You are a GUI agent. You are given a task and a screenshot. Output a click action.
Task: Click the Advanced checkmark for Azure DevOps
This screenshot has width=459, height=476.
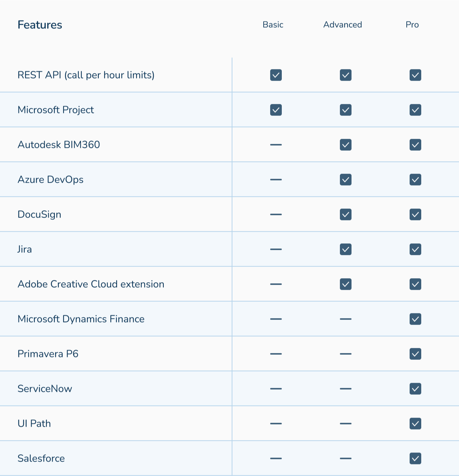(x=345, y=180)
